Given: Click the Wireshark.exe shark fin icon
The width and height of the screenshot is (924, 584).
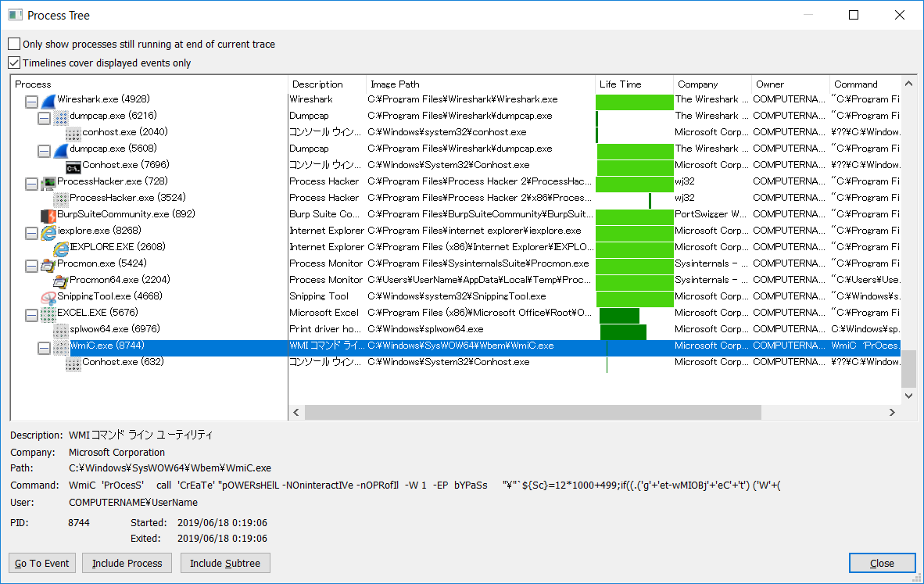Looking at the screenshot, I should tap(48, 102).
